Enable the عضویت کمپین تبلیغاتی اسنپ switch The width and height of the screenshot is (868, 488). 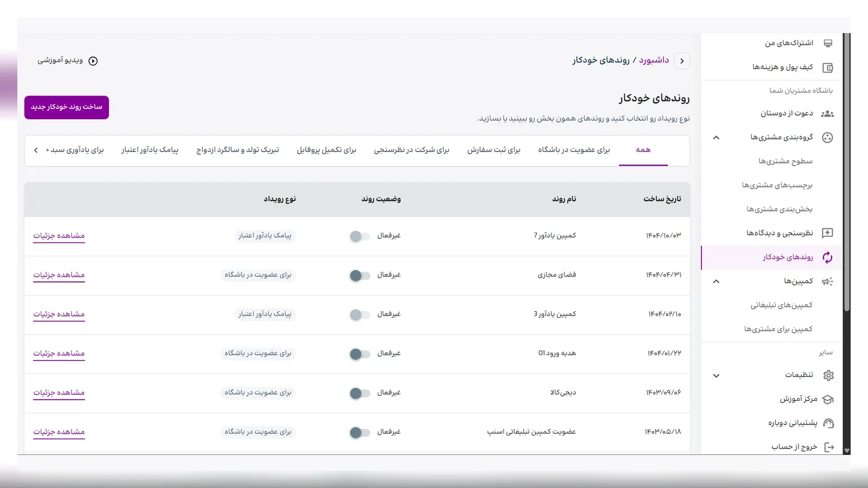pyautogui.click(x=360, y=432)
